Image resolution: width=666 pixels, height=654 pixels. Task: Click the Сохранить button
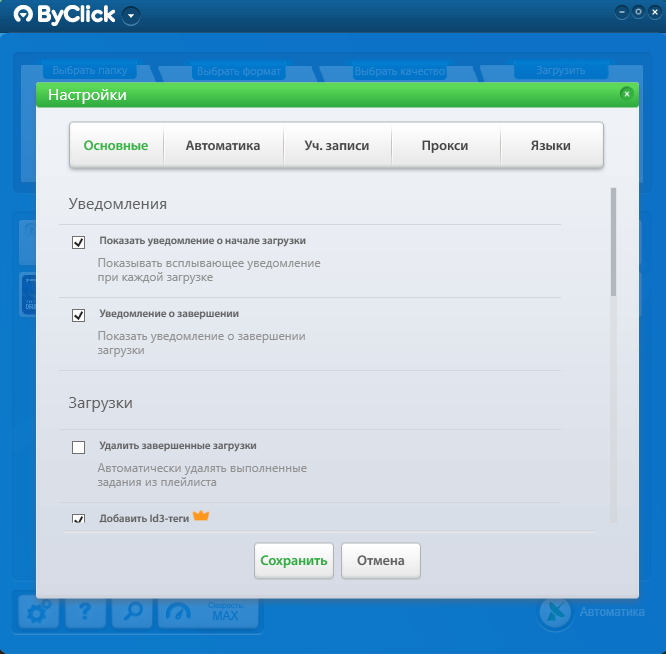coord(294,561)
